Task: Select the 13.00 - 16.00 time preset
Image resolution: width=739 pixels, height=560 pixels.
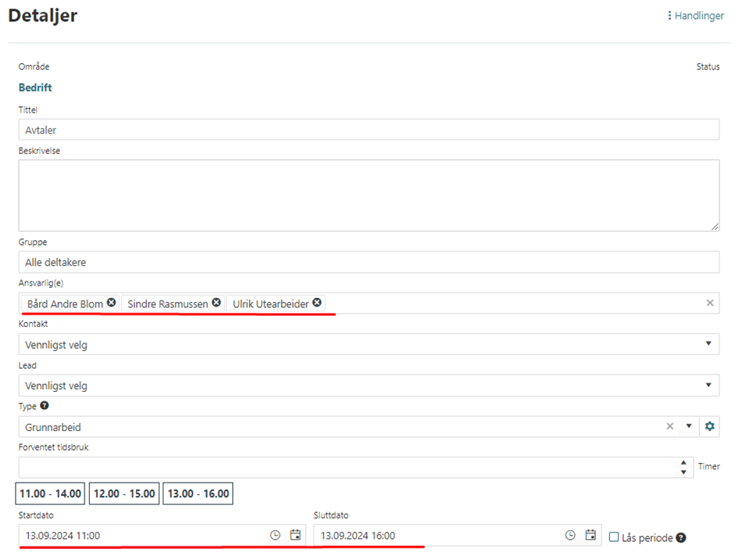Action: pyautogui.click(x=199, y=494)
